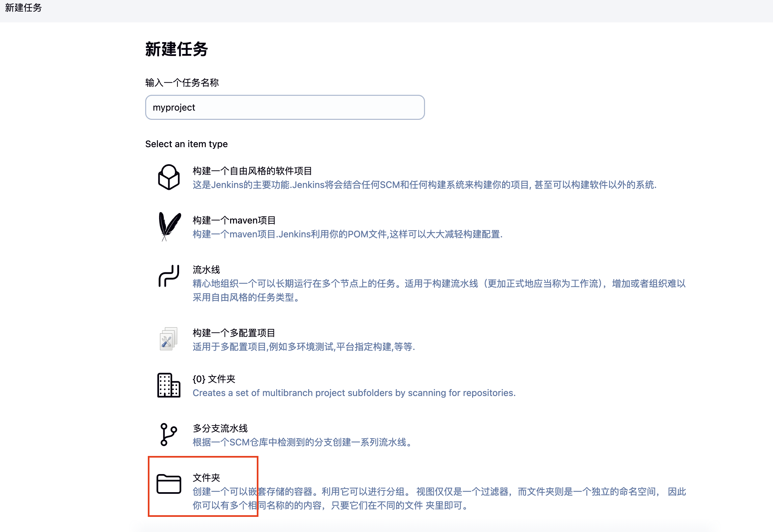Click the multi-configuration project icon
The width and height of the screenshot is (773, 532).
click(169, 339)
